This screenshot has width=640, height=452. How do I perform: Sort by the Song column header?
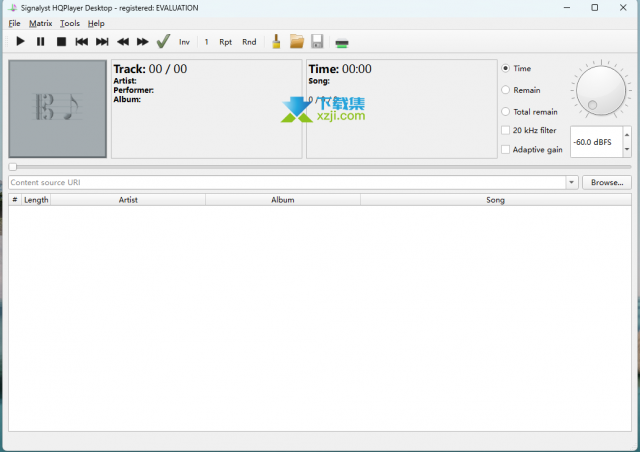[495, 200]
